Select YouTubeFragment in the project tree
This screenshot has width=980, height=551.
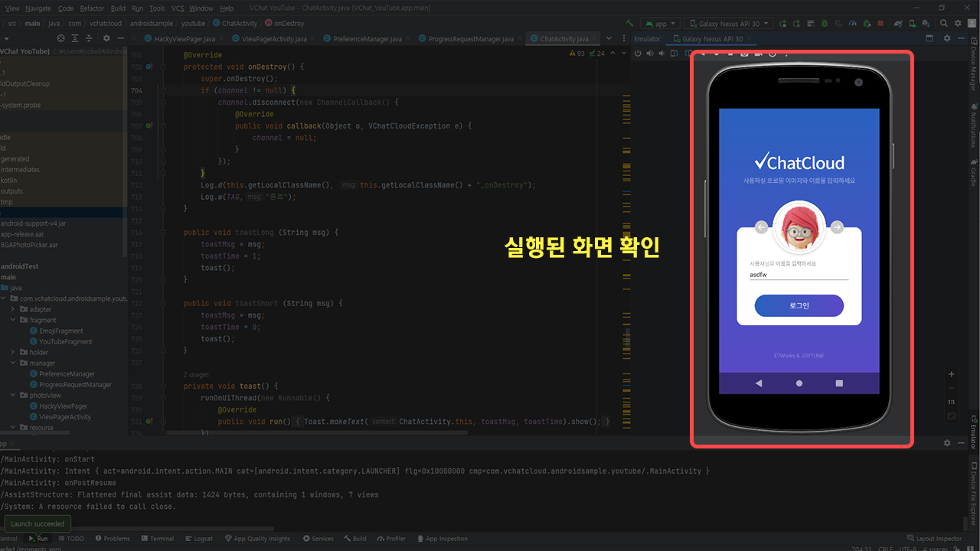pos(65,341)
